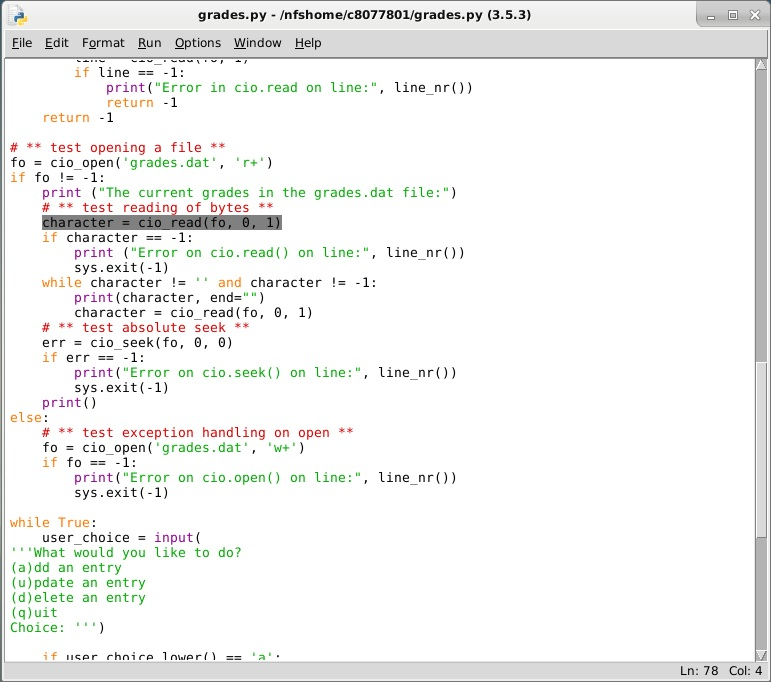771x682 pixels.
Task: Click the scrollbar up arrow
Action: tap(761, 65)
